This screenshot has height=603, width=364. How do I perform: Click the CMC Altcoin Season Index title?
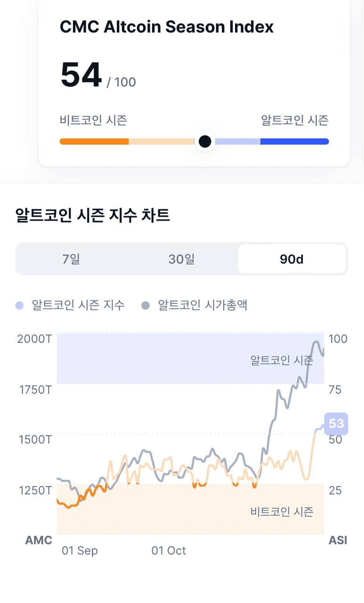167,27
